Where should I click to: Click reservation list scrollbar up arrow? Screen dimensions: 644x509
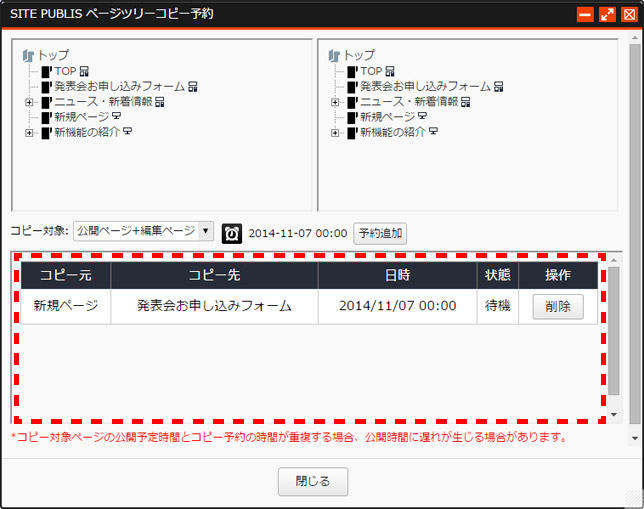[x=614, y=260]
